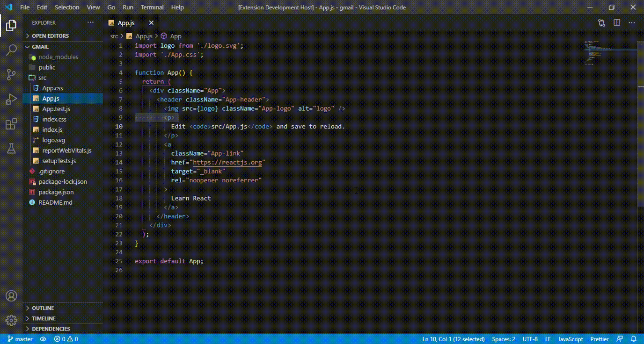
Task: Change language mode JavaScript
Action: (571, 339)
